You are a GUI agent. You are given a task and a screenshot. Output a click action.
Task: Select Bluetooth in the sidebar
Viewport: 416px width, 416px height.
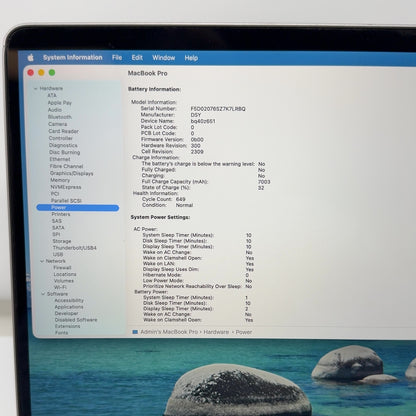pos(60,117)
